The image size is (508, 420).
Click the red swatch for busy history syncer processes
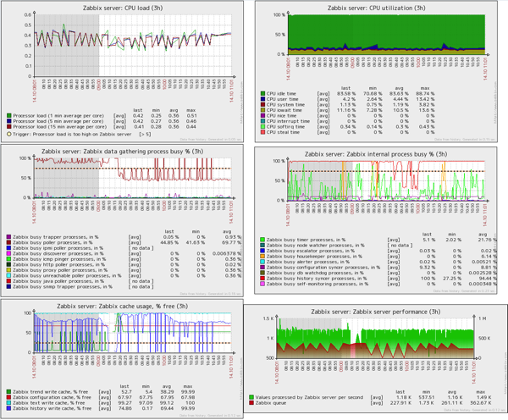pos(262,279)
